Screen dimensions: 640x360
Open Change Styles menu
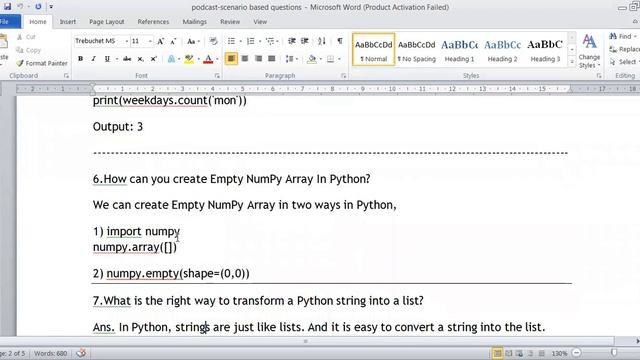click(x=589, y=51)
